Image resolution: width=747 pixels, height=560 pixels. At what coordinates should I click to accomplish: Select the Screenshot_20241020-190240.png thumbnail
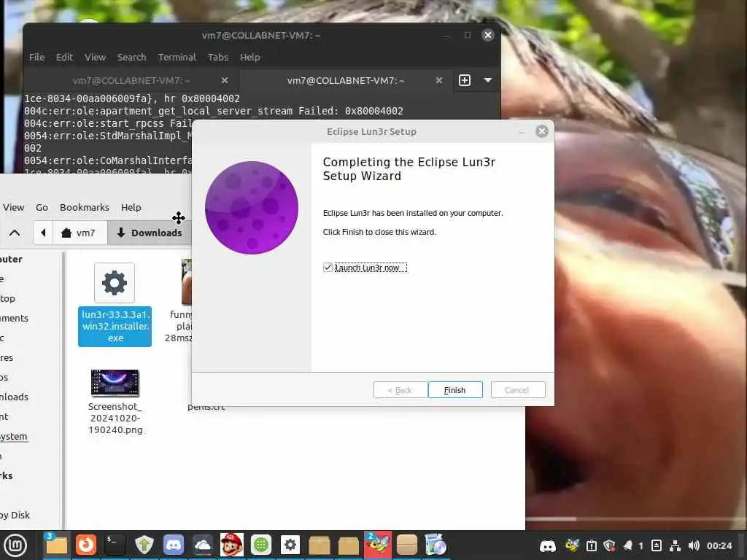click(x=115, y=383)
